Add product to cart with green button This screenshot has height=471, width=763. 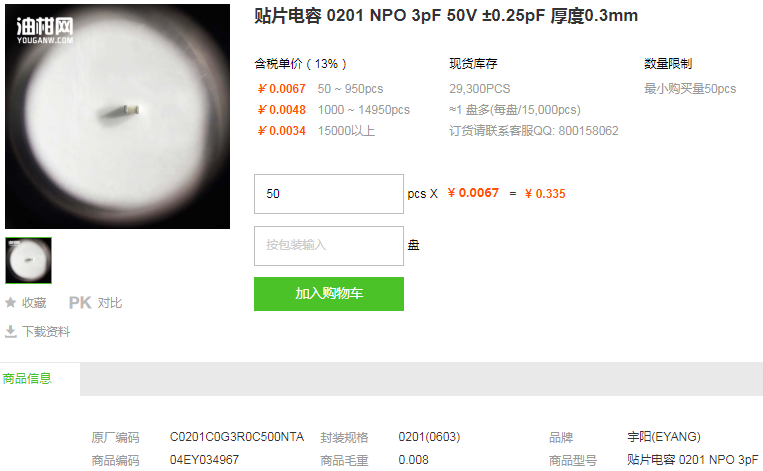click(329, 294)
